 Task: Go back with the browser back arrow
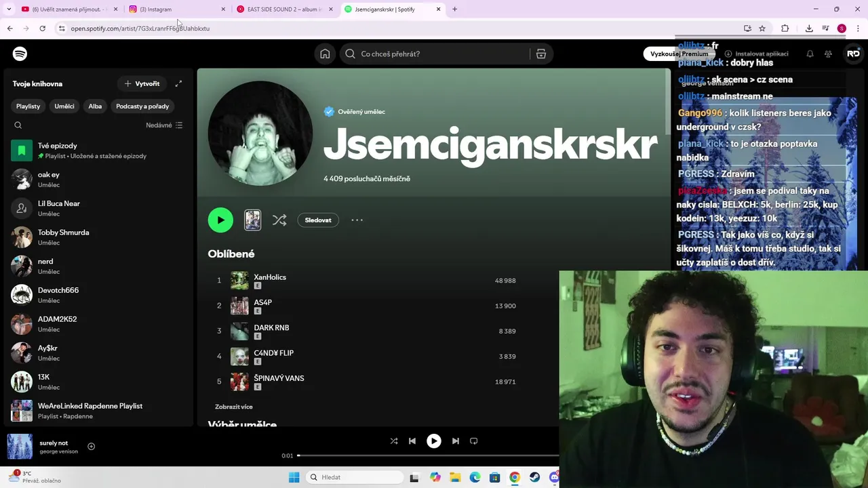pyautogui.click(x=9, y=28)
